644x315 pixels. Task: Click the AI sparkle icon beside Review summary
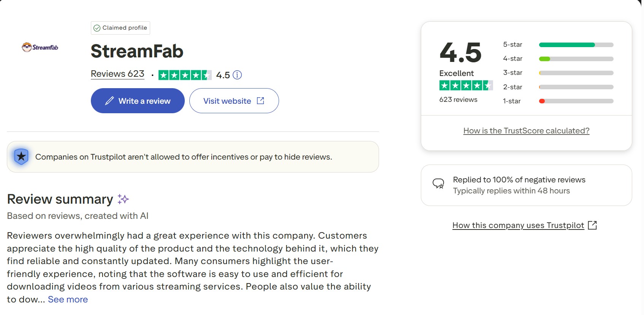123,198
